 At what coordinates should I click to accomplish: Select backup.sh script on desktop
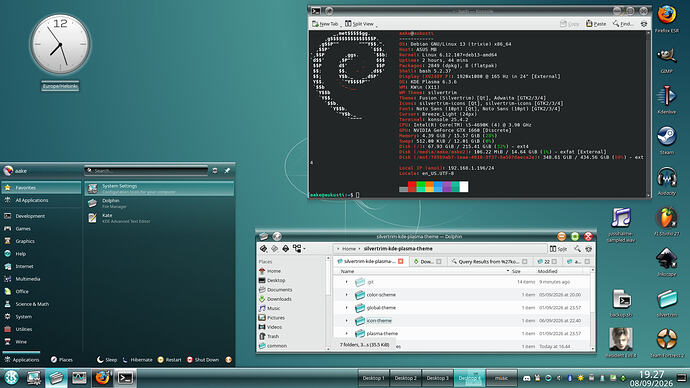[621, 300]
